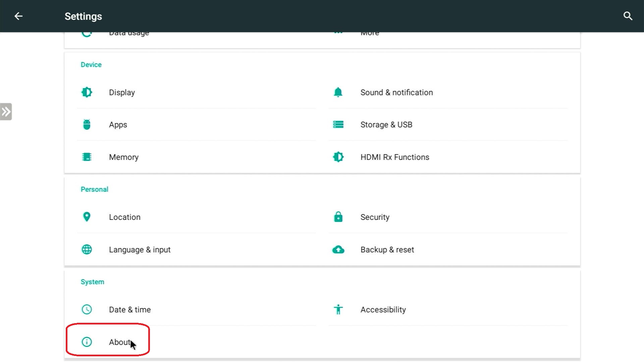Open Location settings
Image resolution: width=644 pixels, height=362 pixels.
tap(124, 217)
